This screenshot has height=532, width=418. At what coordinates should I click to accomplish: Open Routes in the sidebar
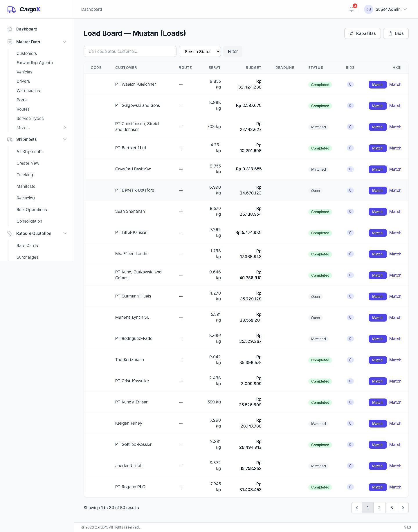pos(23,109)
